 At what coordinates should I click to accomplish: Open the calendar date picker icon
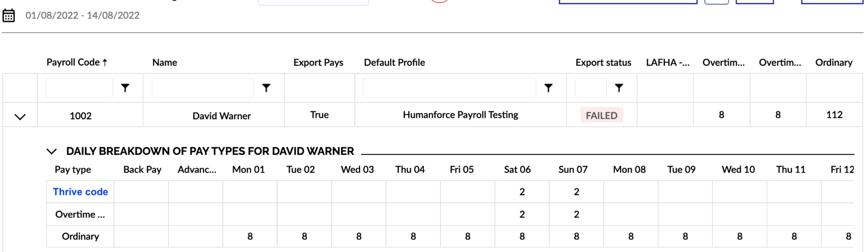(x=8, y=16)
